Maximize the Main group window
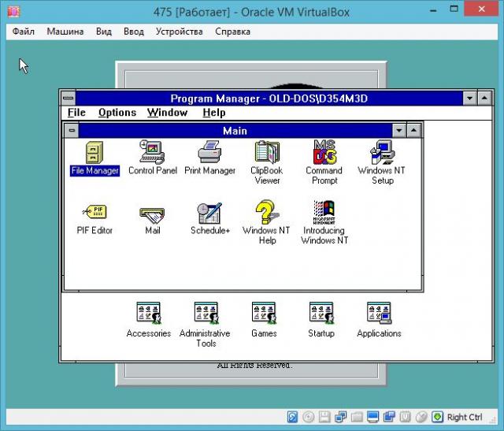Image resolution: width=504 pixels, height=431 pixels. 414,131
